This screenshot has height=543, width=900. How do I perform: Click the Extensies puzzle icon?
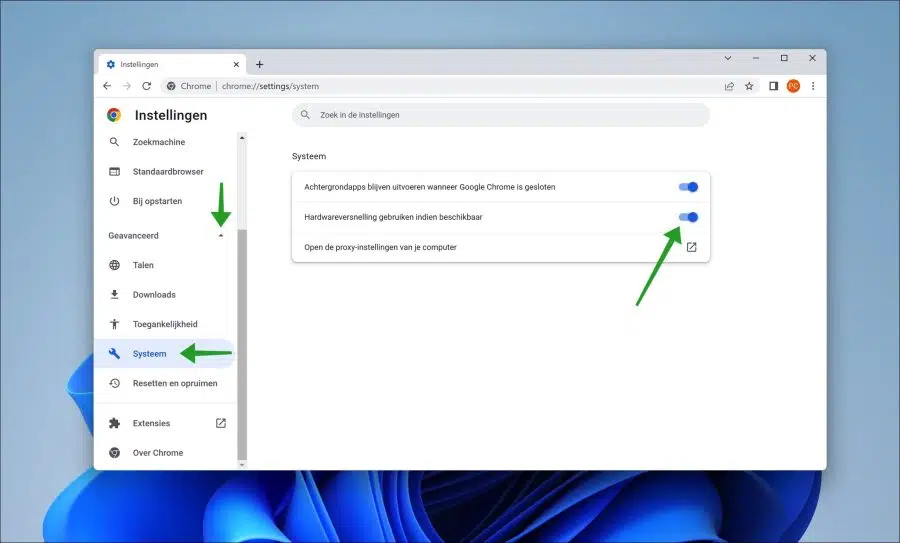point(114,423)
